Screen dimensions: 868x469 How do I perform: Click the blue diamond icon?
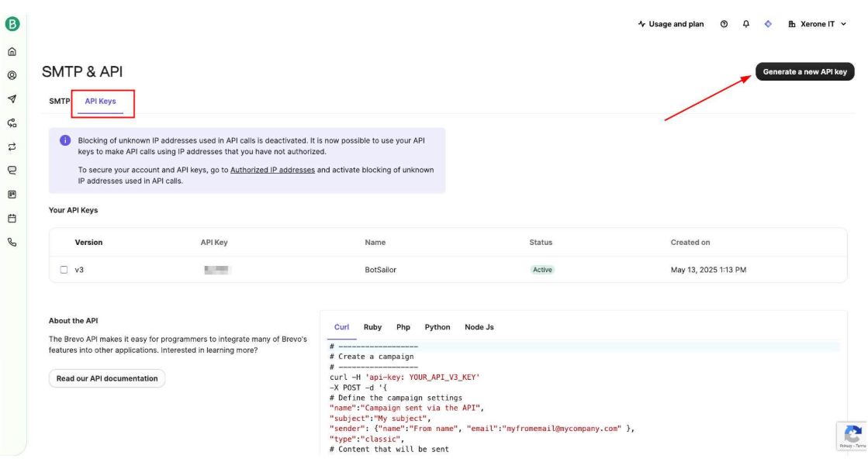pos(768,24)
